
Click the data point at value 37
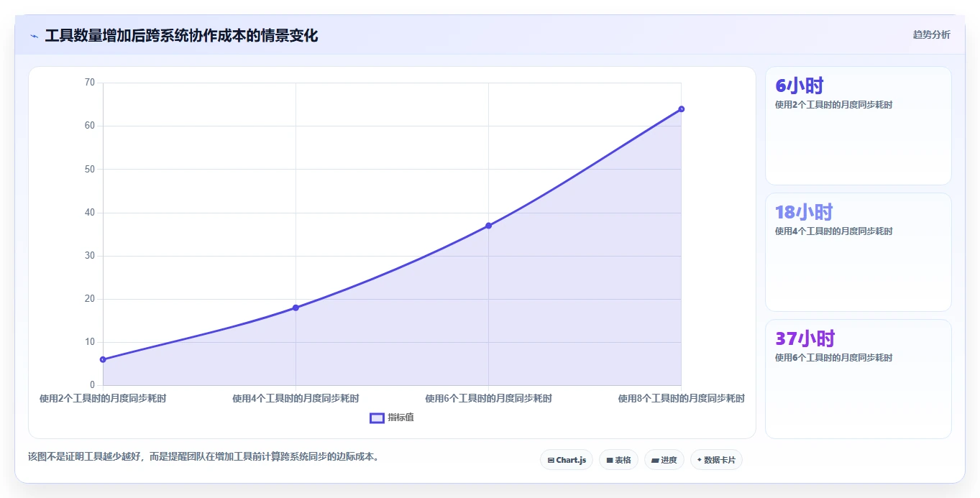pos(488,226)
